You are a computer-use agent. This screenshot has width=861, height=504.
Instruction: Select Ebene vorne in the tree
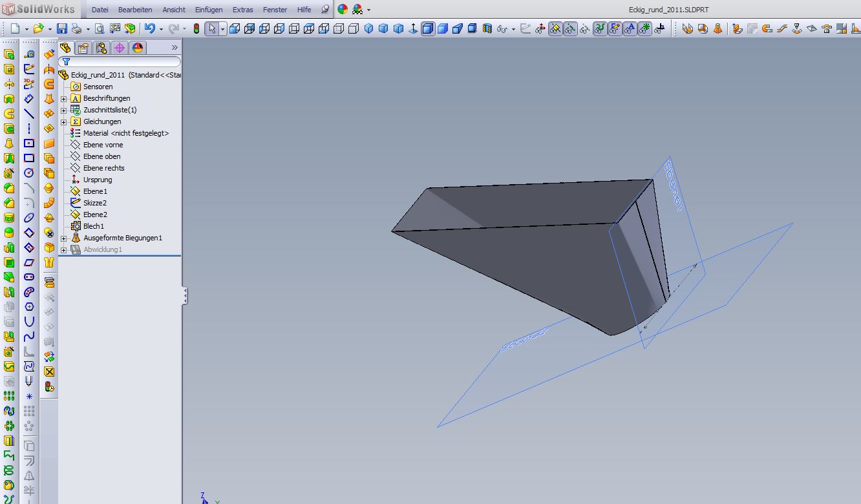coord(103,145)
